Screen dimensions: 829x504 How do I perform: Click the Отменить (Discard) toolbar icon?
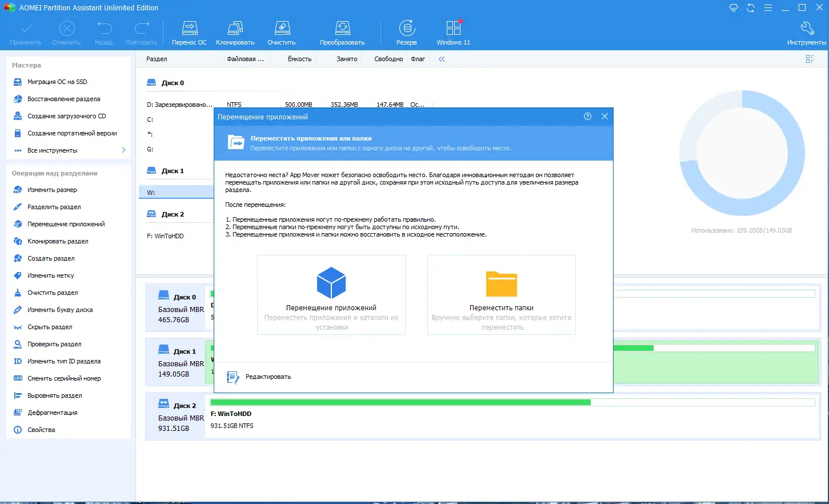66,33
